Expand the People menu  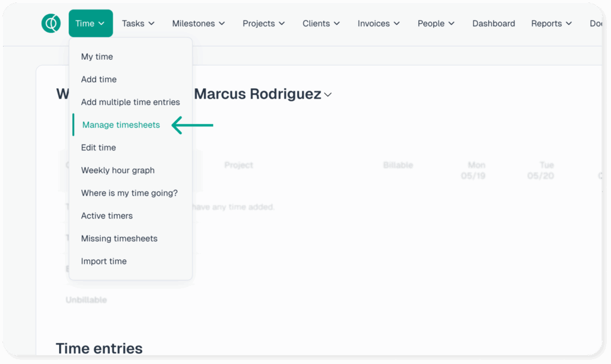pos(436,23)
